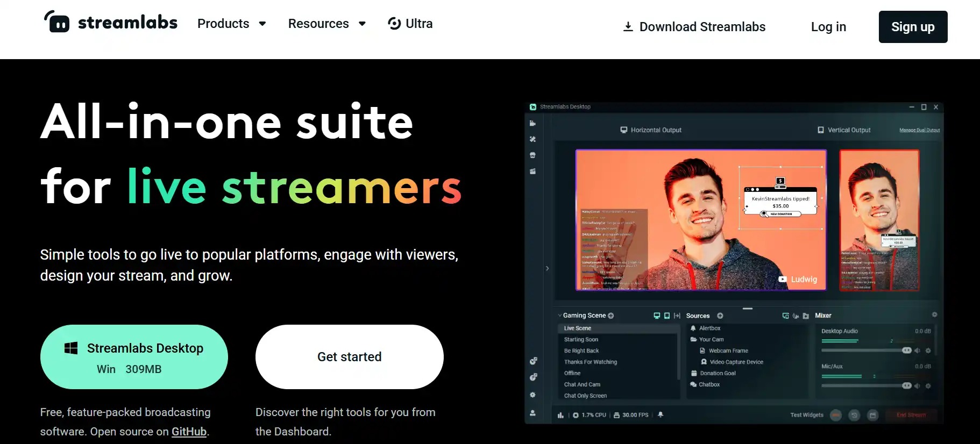The image size is (980, 444).
Task: Mute the Mic/Aux speaker
Action: coord(917,386)
